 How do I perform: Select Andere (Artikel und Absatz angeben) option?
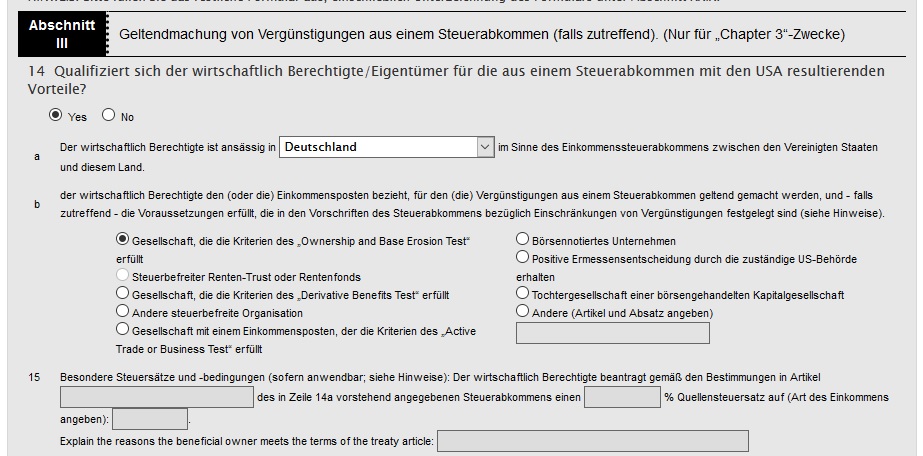pyautogui.click(x=522, y=311)
